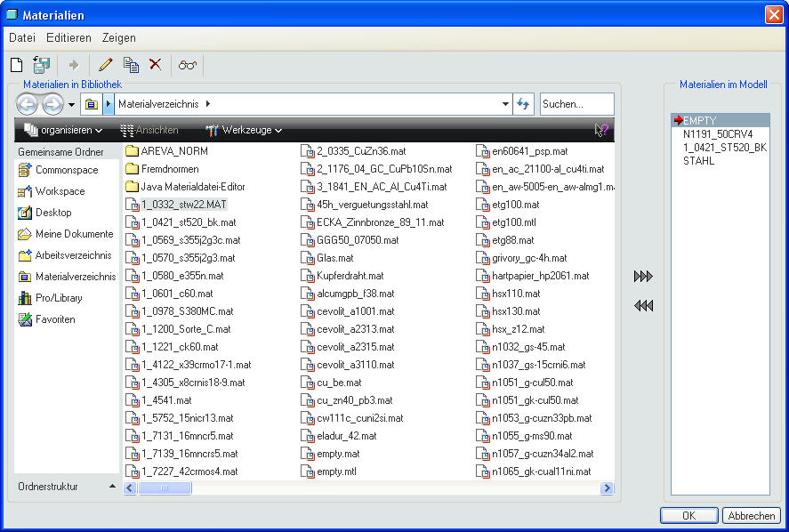Click the Suchen search field
The height and width of the screenshot is (532, 789).
pyautogui.click(x=576, y=104)
